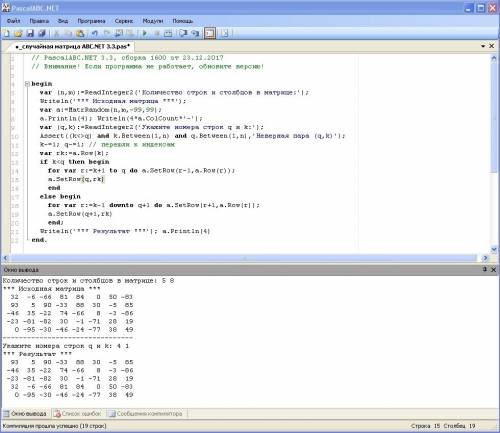Switch to the Сообщения компилятора tab
The width and height of the screenshot is (500, 433).
pyautogui.click(x=146, y=414)
